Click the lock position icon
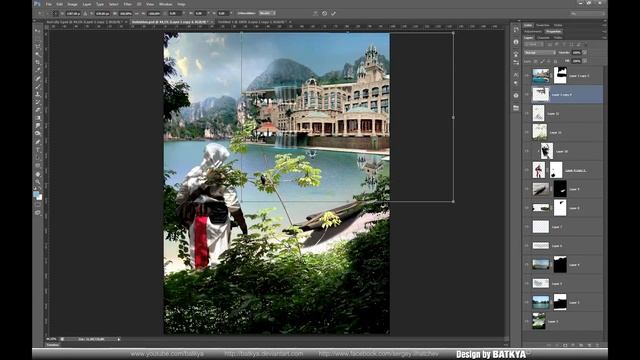This screenshot has height=360, width=640. click(x=549, y=61)
